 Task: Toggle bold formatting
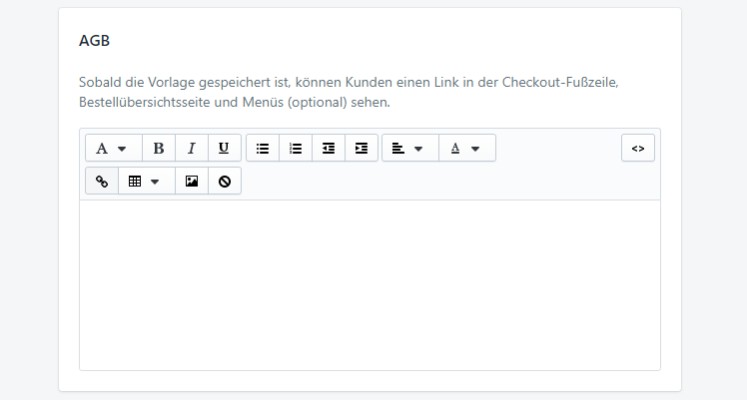159,149
